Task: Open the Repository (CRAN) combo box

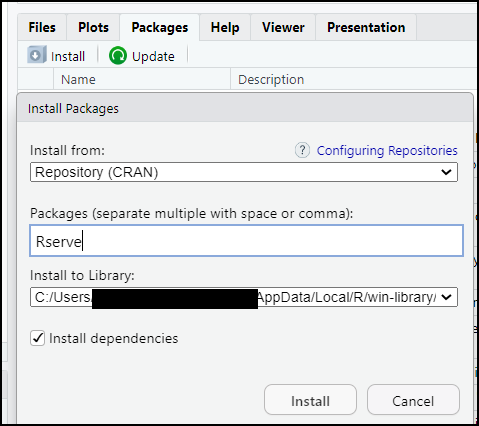Action: point(244,172)
